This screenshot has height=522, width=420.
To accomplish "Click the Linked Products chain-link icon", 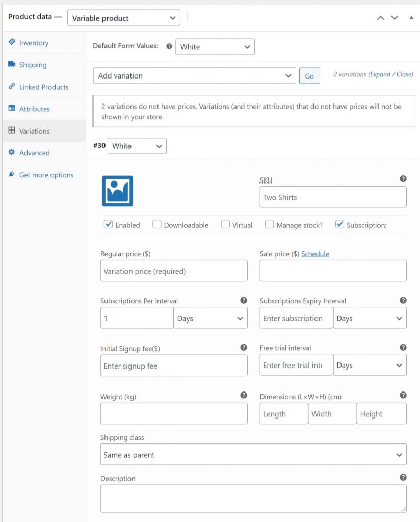I will pyautogui.click(x=12, y=87).
